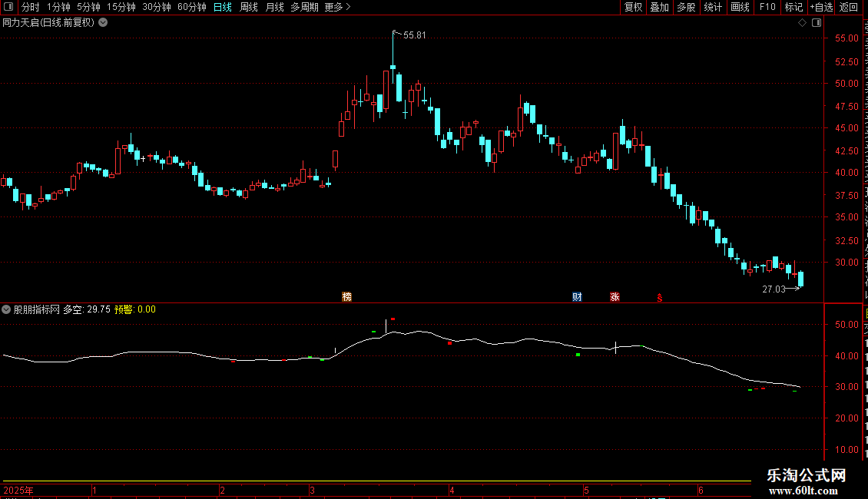Click the 2025年 label on time axis

tap(18, 491)
